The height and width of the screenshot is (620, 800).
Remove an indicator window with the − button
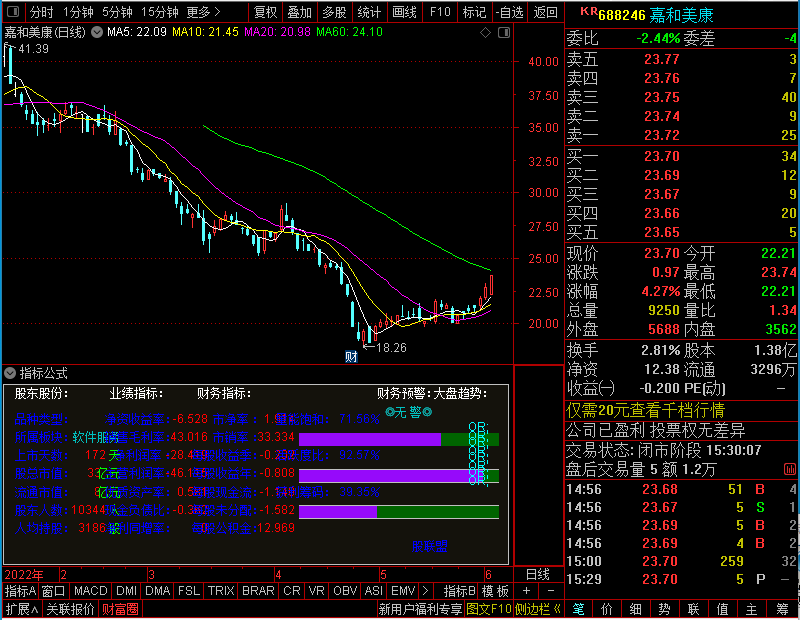pyautogui.click(x=551, y=591)
